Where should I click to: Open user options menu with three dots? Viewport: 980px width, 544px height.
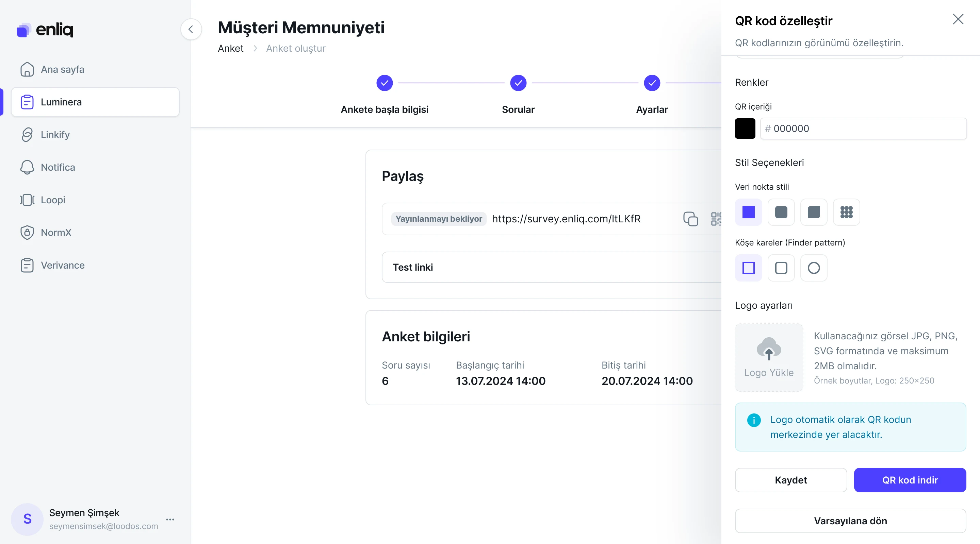click(170, 519)
